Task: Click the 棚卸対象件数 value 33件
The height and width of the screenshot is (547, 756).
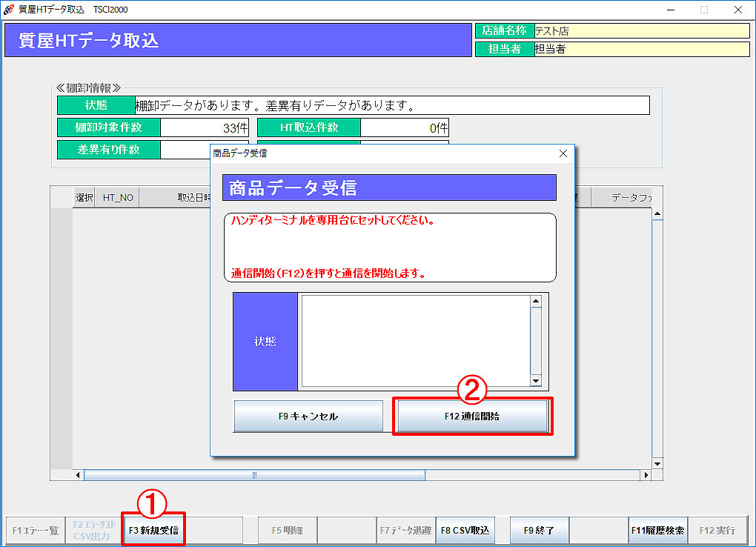Action: click(205, 127)
